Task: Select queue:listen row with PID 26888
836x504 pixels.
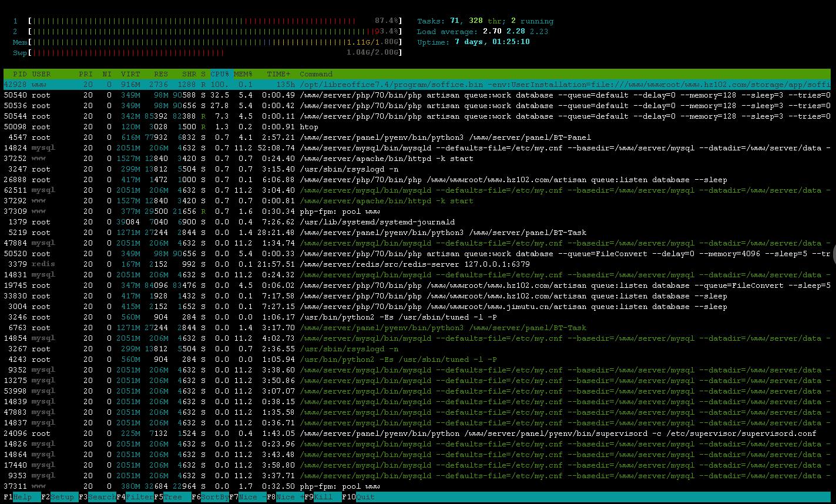Action: pos(417,180)
